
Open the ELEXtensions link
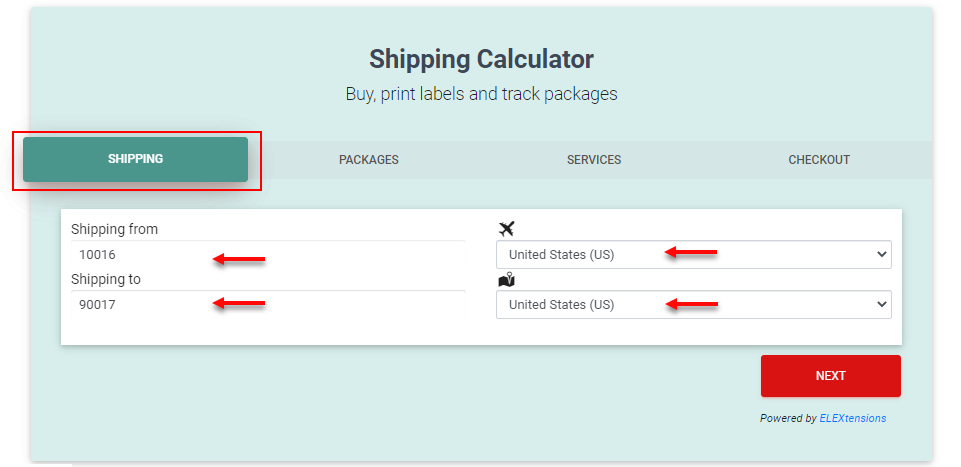click(x=852, y=418)
